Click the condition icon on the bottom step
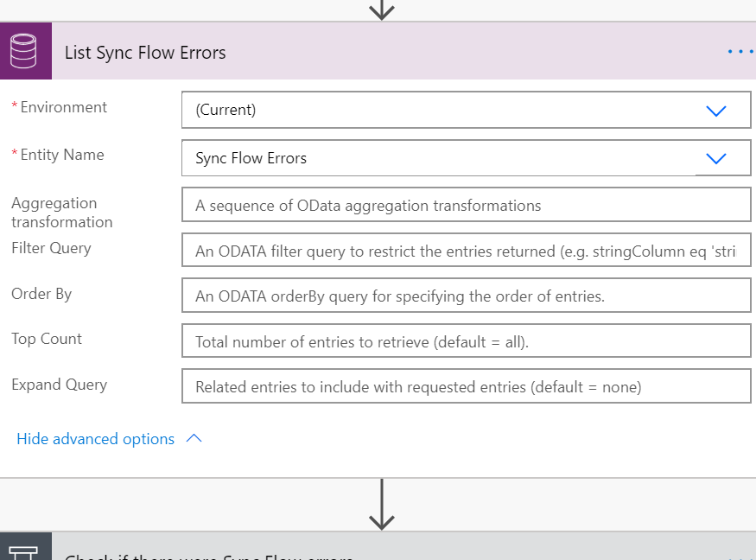This screenshot has width=756, height=560. (x=26, y=551)
